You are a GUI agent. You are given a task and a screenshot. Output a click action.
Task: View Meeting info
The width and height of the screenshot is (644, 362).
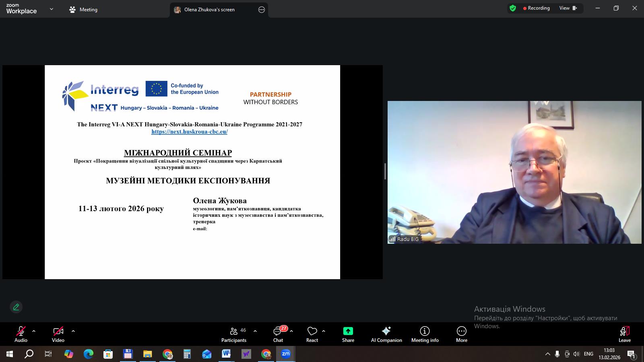425,333
